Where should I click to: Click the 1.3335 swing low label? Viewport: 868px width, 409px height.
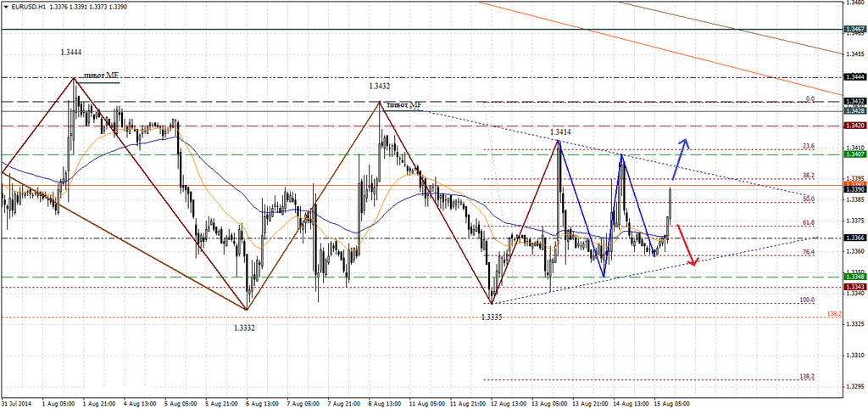click(x=492, y=317)
